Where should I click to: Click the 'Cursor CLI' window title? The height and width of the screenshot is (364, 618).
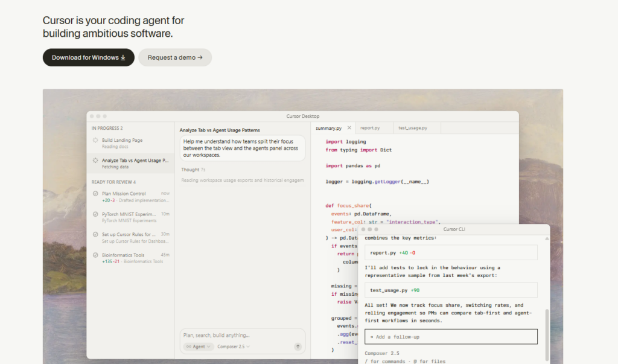454,229
